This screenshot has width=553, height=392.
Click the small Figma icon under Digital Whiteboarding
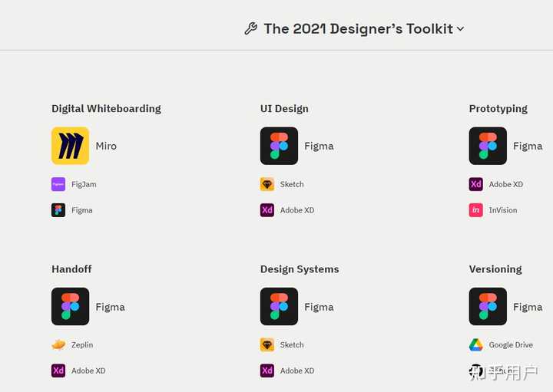point(58,210)
